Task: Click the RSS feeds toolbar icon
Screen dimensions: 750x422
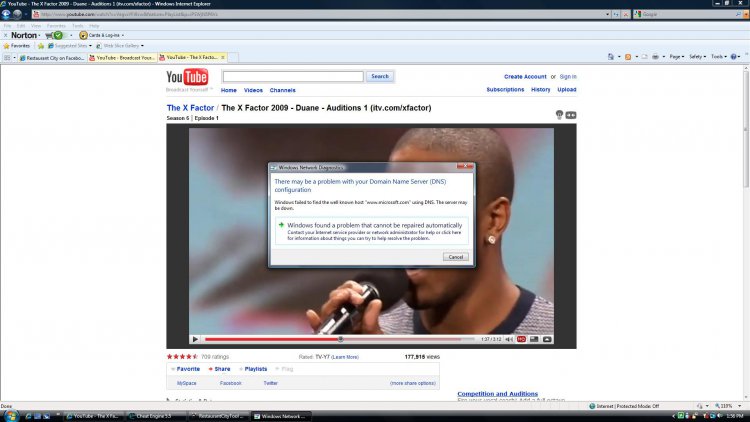Action: pyautogui.click(x=628, y=56)
